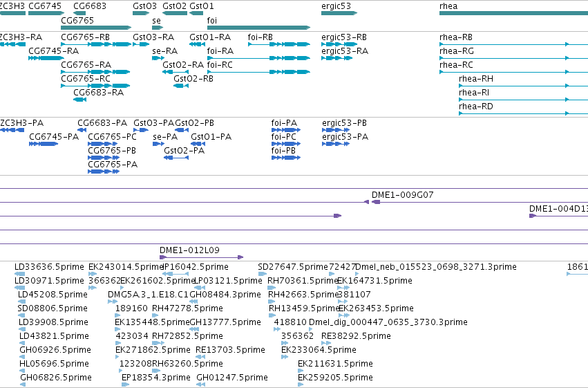Click the GstO2 gene label
The image size is (588, 388).
click(x=174, y=6)
